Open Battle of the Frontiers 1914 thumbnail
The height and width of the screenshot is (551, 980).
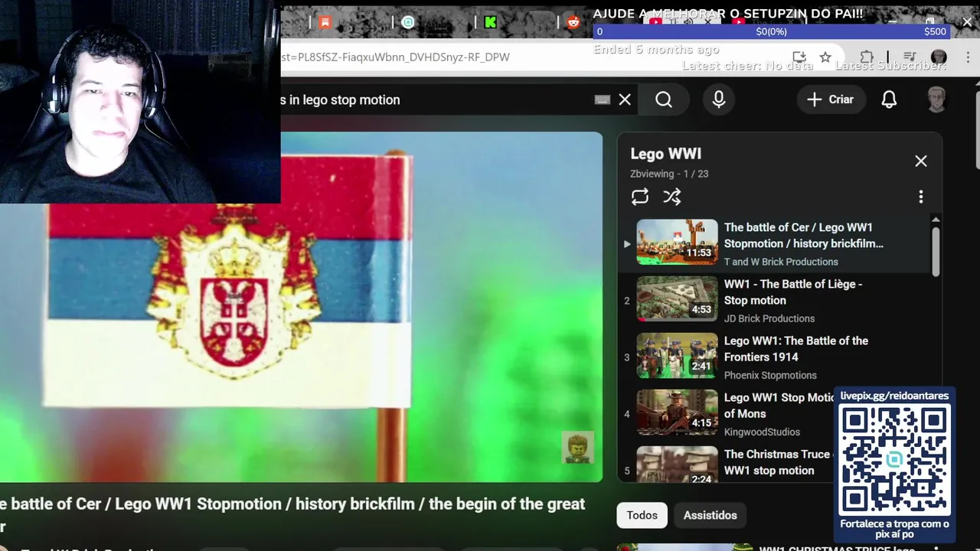coord(677,356)
